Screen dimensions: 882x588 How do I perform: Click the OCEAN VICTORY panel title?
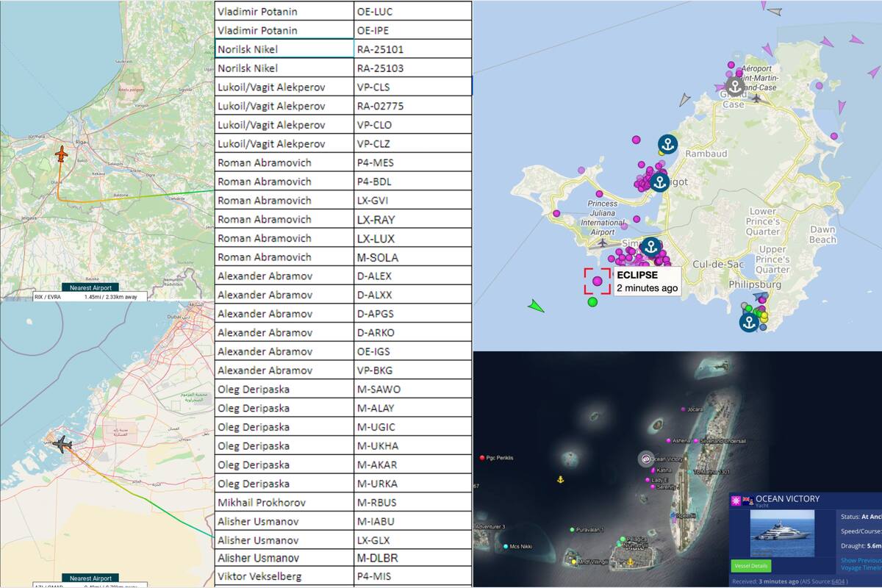point(787,499)
